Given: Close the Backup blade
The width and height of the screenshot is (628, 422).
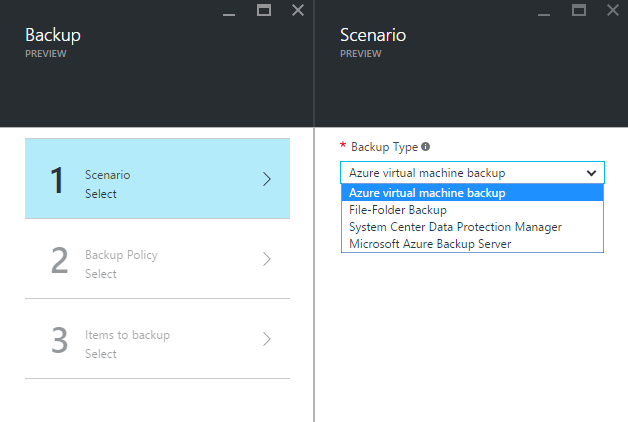Looking at the screenshot, I should pos(298,10).
